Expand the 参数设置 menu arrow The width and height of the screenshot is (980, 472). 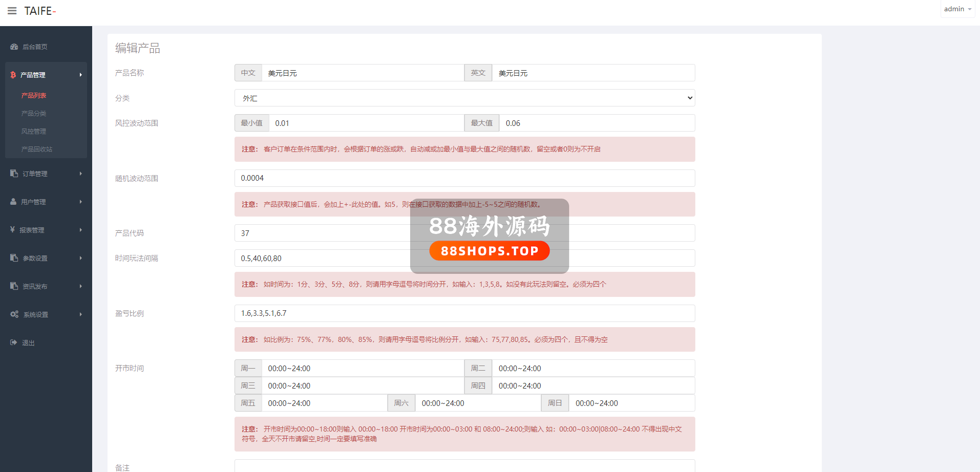tap(81, 258)
